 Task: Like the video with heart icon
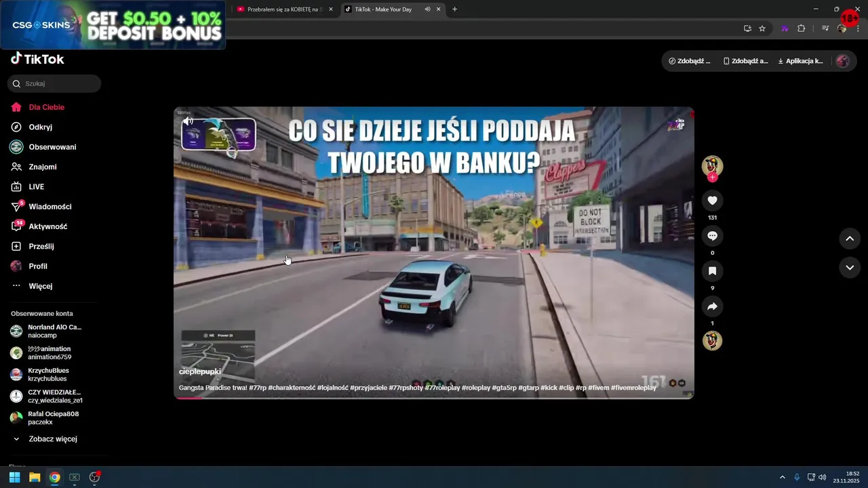(712, 201)
